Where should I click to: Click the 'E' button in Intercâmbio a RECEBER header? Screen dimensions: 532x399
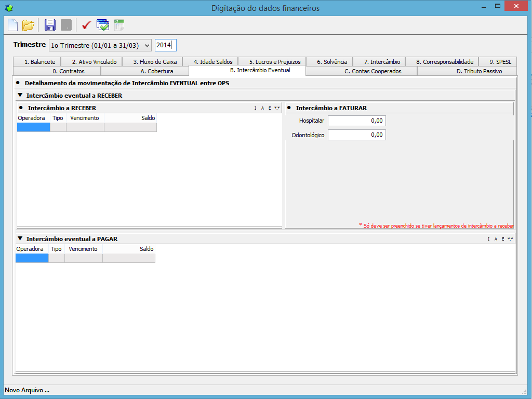[x=270, y=108]
